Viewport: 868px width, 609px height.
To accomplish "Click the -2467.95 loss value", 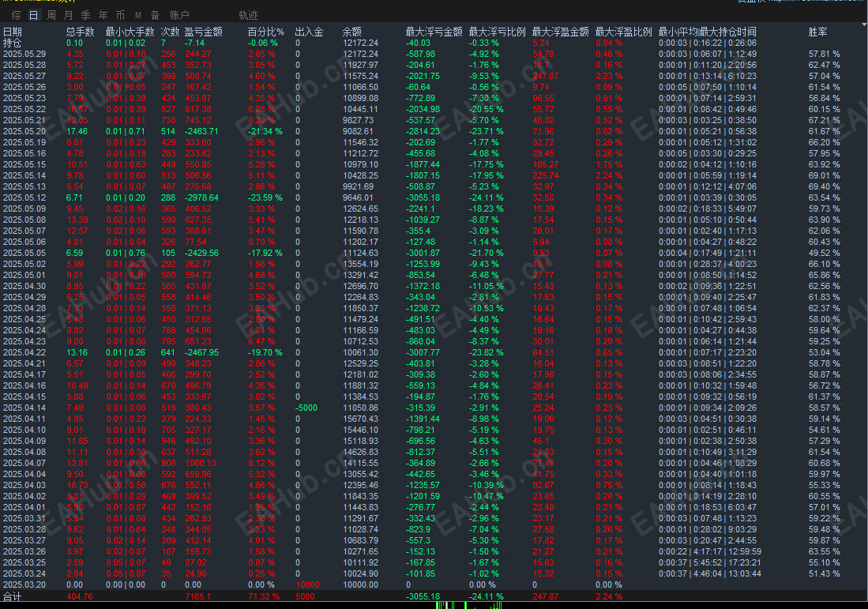I will point(201,352).
